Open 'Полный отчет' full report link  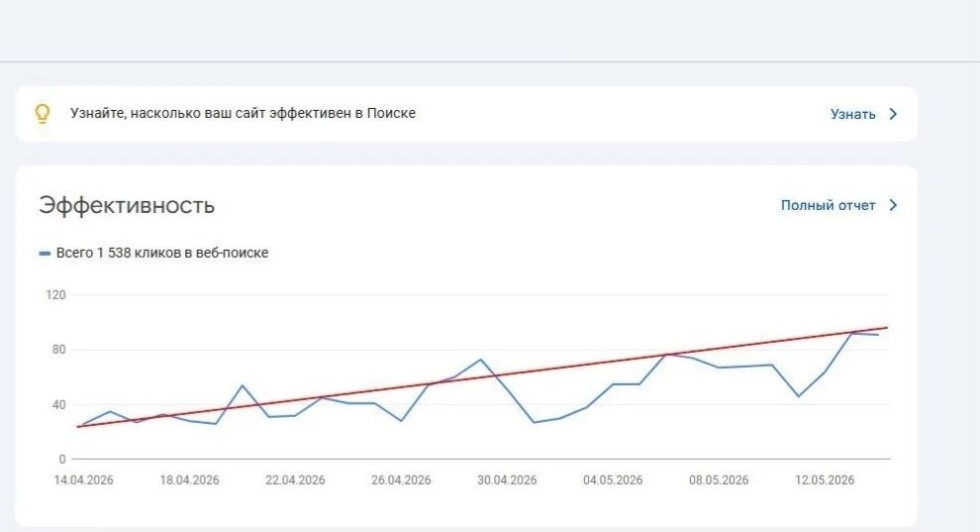(828, 205)
